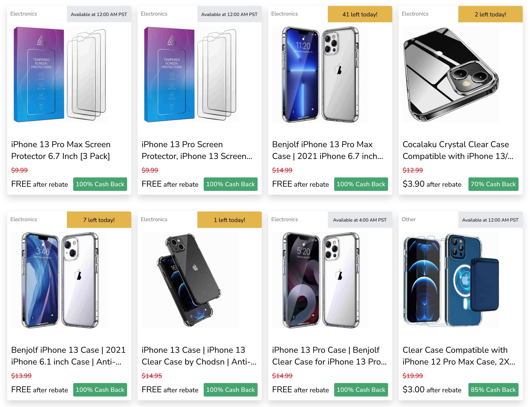The image size is (532, 407).
Task: Select the Electronics category on the first card
Action: [x=24, y=14]
